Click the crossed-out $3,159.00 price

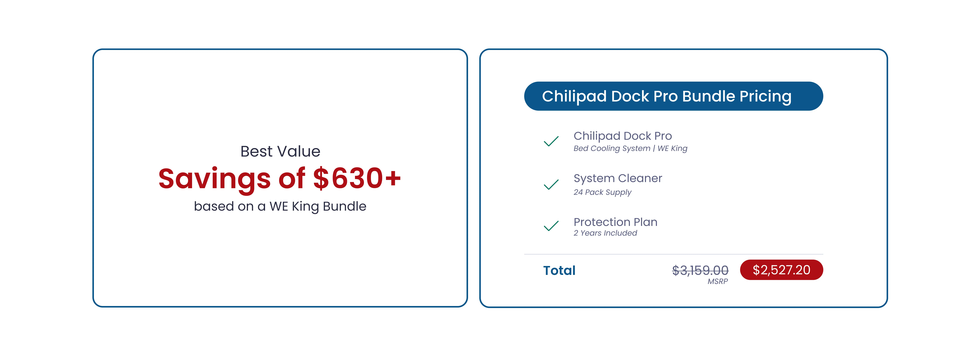pyautogui.click(x=700, y=270)
